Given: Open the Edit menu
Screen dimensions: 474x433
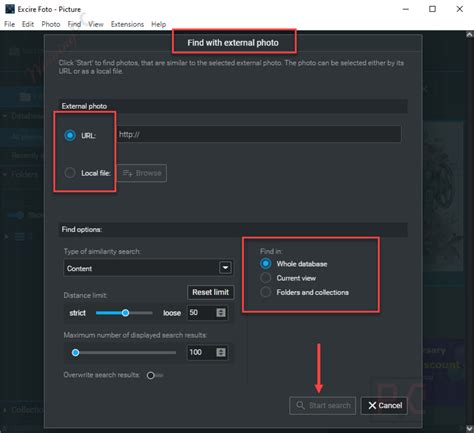Looking at the screenshot, I should pos(28,24).
